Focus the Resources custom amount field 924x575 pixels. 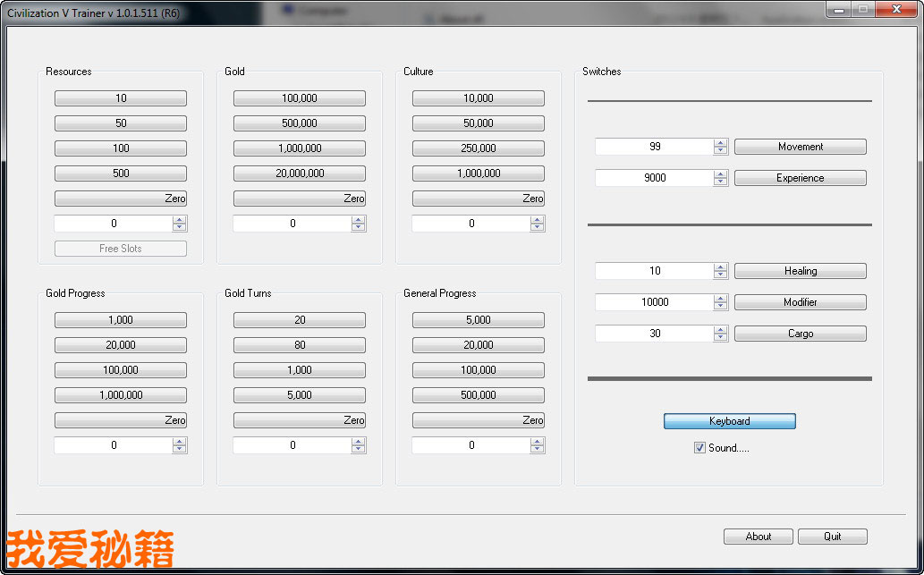click(x=113, y=224)
